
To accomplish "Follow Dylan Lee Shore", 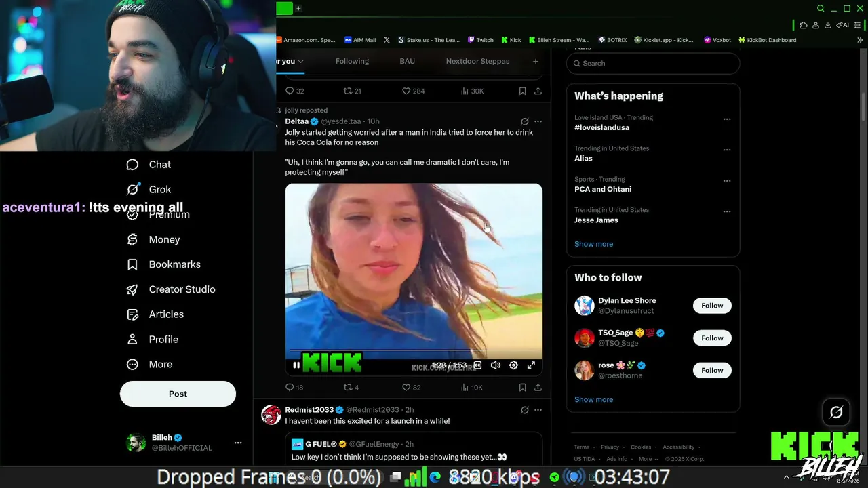I will pyautogui.click(x=712, y=306).
